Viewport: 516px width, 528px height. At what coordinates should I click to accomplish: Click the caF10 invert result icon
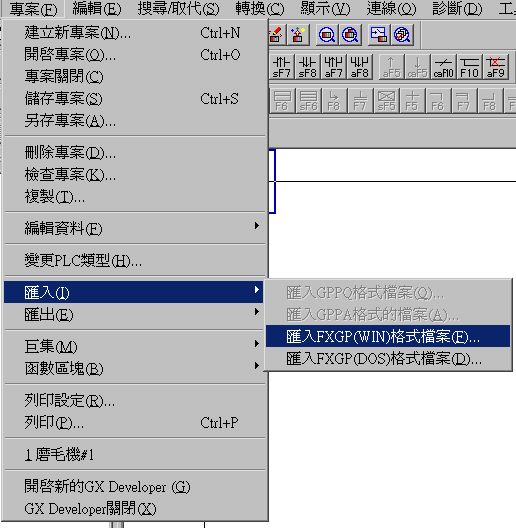(444, 67)
